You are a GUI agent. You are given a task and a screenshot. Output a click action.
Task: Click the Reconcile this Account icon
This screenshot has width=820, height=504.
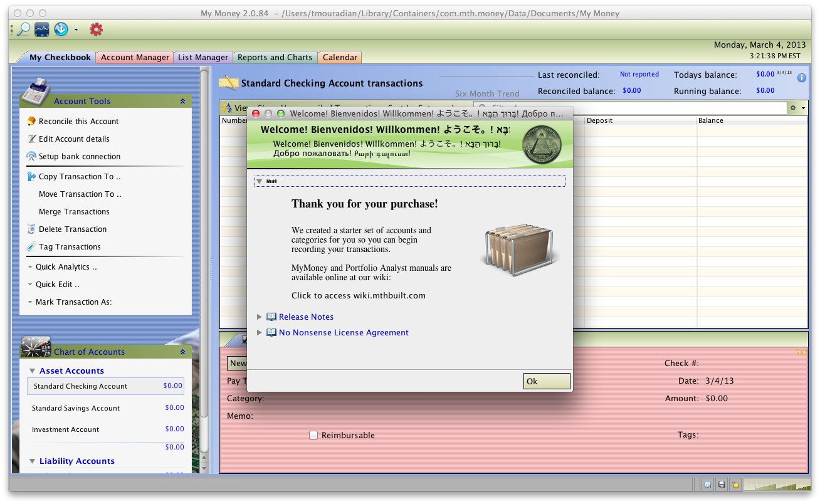31,121
